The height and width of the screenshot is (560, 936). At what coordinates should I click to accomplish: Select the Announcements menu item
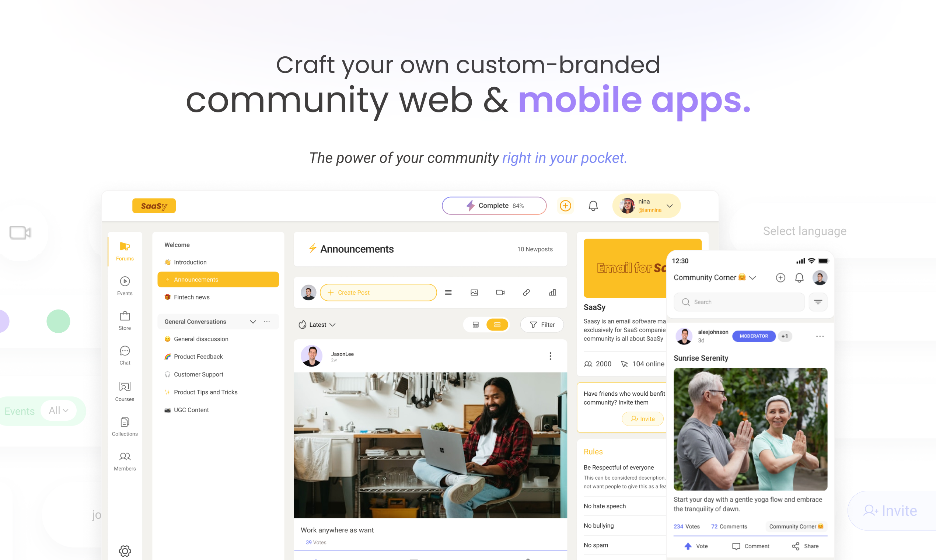click(x=217, y=279)
